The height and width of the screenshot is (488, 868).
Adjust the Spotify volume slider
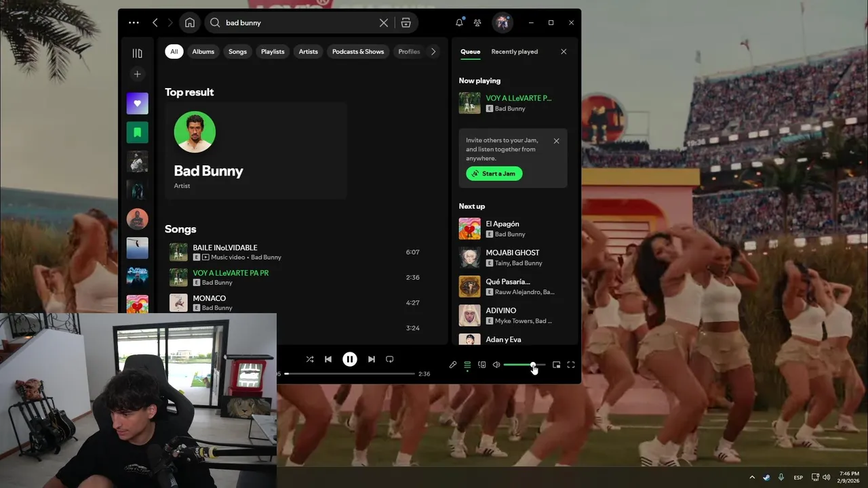pos(524,365)
